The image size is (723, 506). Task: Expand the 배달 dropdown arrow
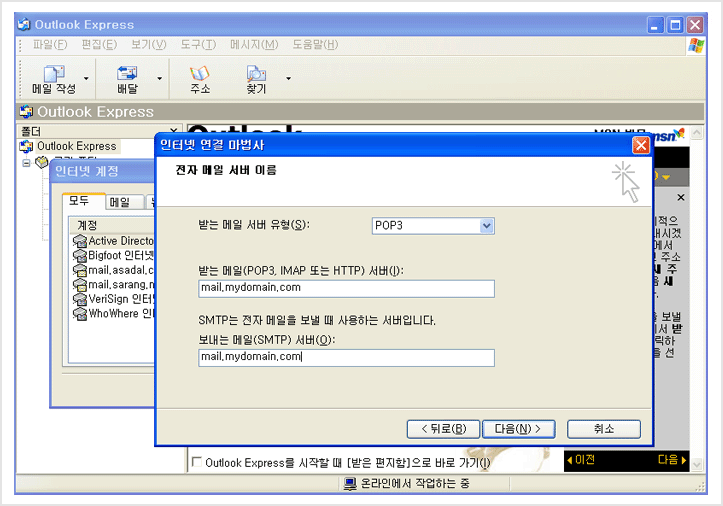pos(160,78)
